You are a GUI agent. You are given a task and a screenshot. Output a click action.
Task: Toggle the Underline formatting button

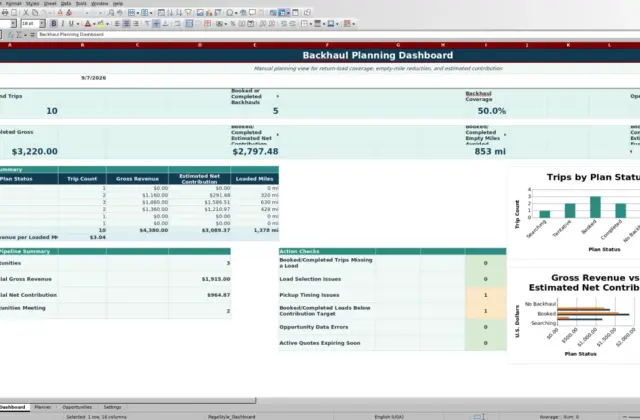coord(71,24)
